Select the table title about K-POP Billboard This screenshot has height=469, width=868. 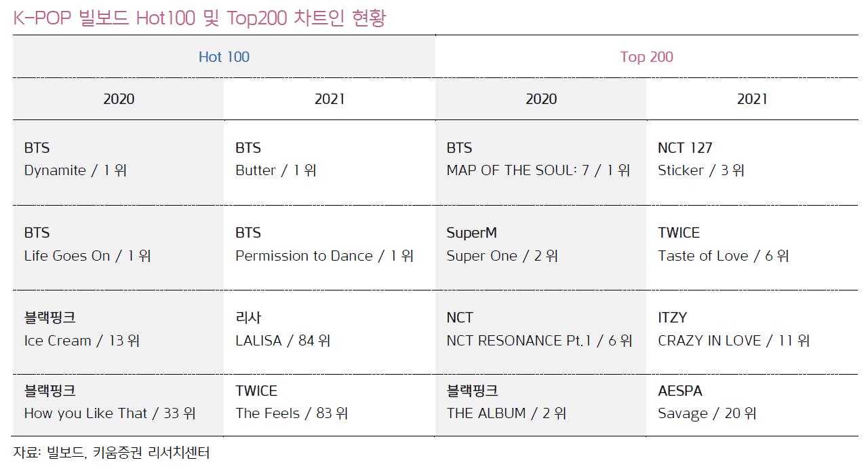[x=199, y=18]
